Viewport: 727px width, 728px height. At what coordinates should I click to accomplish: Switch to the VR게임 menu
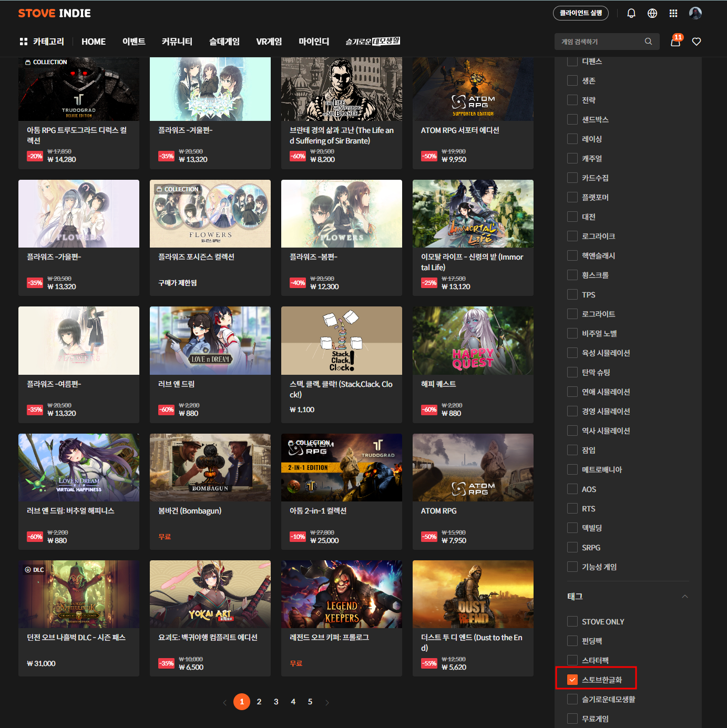(269, 42)
